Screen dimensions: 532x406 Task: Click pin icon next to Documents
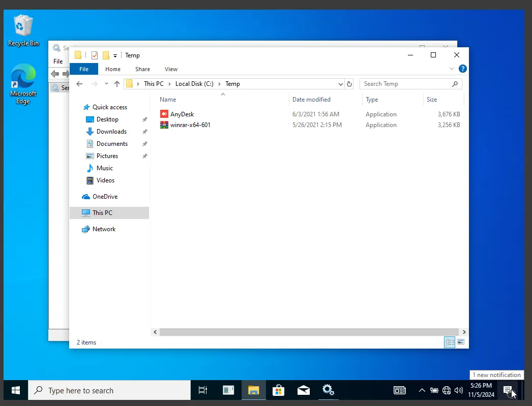[x=144, y=144]
